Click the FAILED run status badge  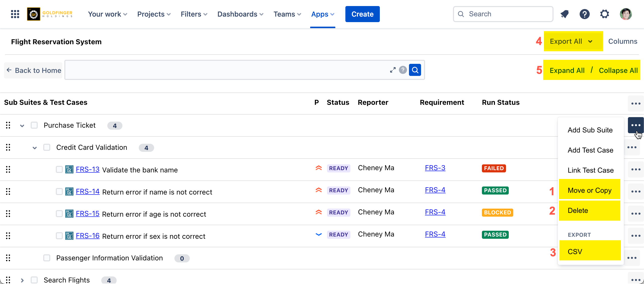pos(494,168)
